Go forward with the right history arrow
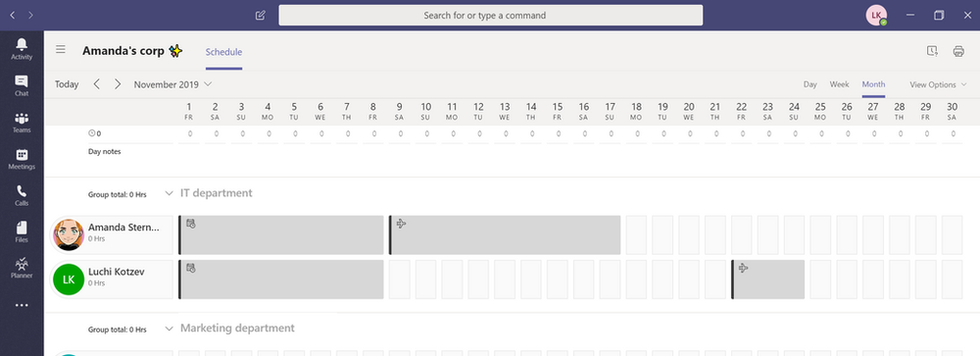This screenshot has width=980, height=356. (x=31, y=15)
